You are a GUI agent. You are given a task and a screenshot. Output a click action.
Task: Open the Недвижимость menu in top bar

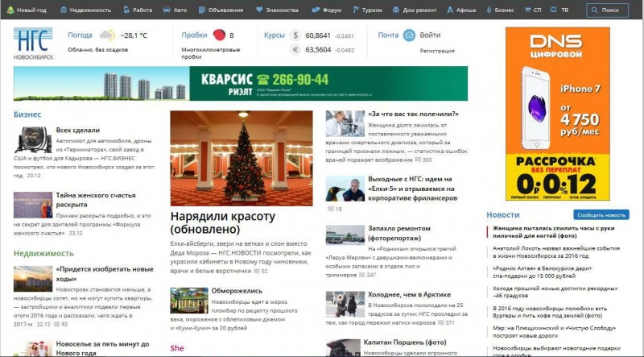(x=85, y=10)
